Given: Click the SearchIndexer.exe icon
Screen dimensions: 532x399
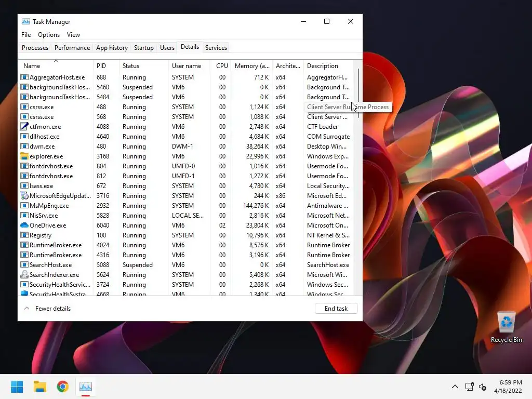Looking at the screenshot, I should 24,274.
